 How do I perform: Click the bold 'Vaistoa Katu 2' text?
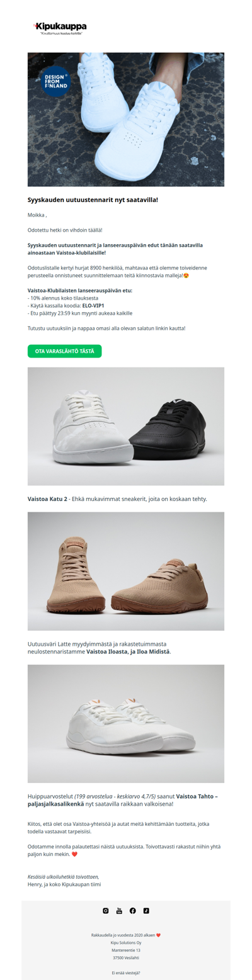pyautogui.click(x=49, y=499)
